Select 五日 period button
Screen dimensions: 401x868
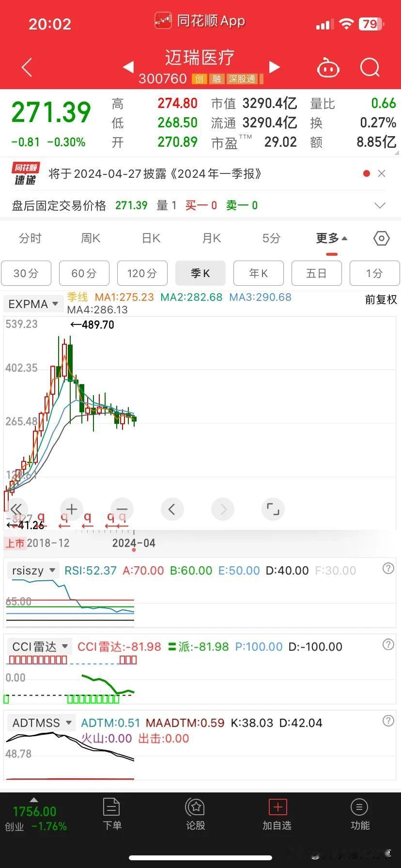(x=317, y=273)
